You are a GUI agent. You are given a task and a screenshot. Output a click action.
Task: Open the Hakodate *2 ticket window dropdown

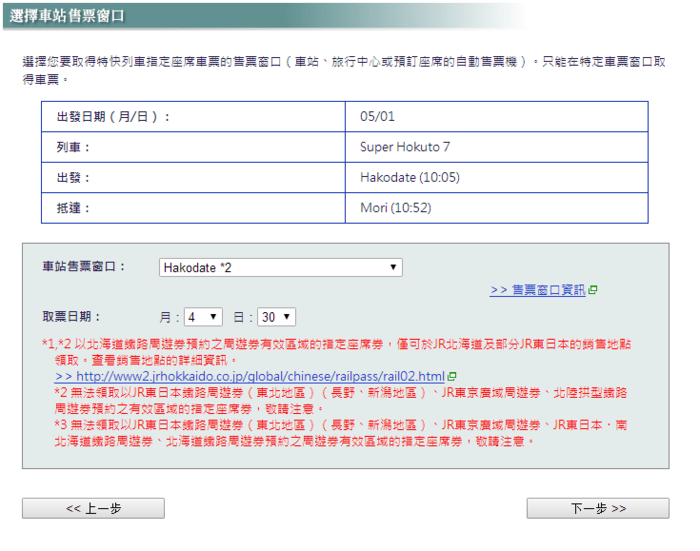point(280,268)
